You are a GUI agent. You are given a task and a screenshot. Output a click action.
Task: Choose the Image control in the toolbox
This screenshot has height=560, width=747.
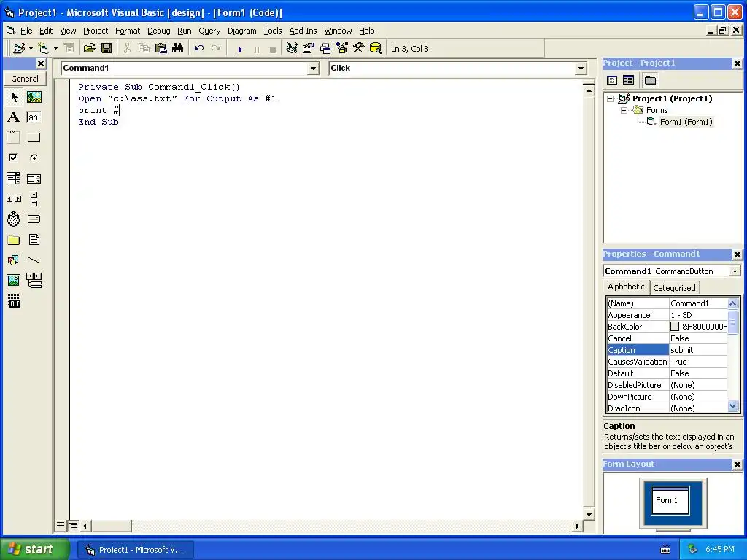coord(14,281)
